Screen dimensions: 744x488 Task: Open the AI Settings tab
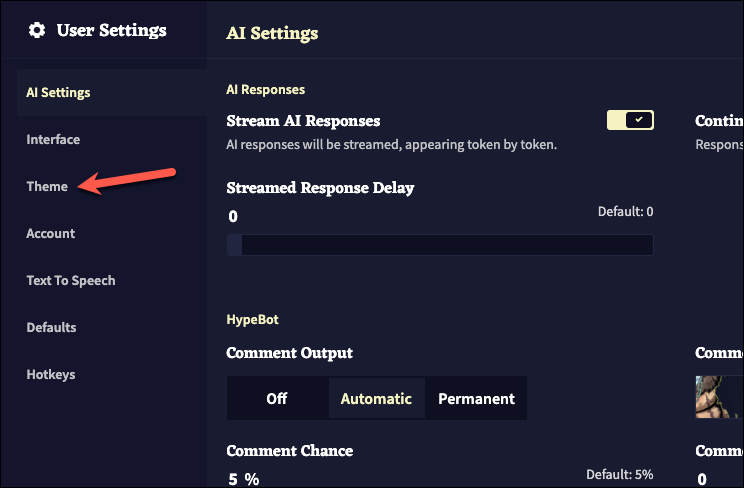(58, 93)
